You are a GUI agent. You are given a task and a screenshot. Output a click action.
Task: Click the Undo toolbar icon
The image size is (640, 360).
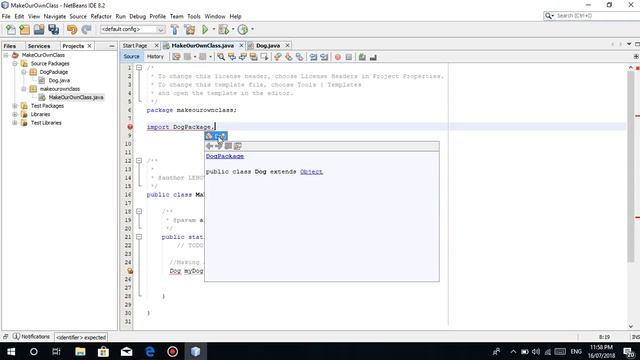[72, 29]
